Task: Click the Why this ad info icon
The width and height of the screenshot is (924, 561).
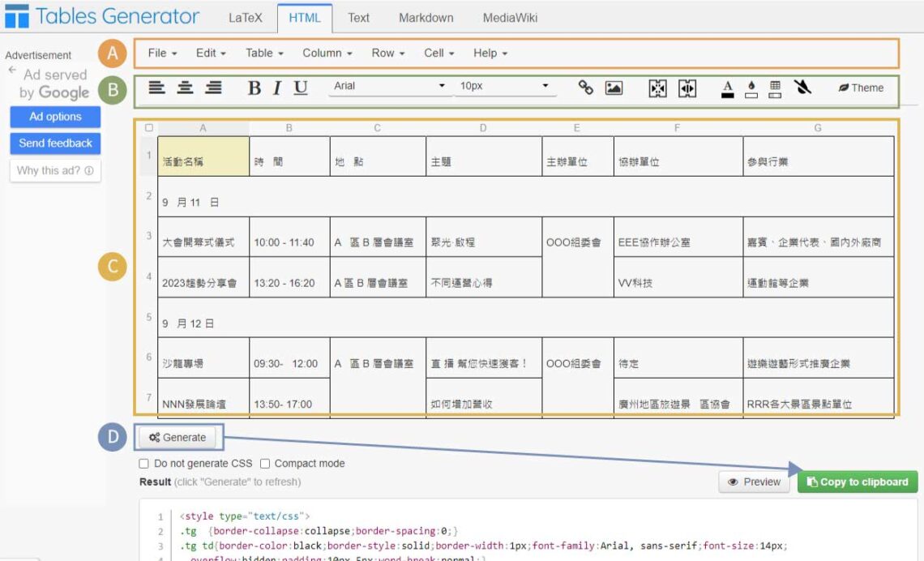Action: 89,170
